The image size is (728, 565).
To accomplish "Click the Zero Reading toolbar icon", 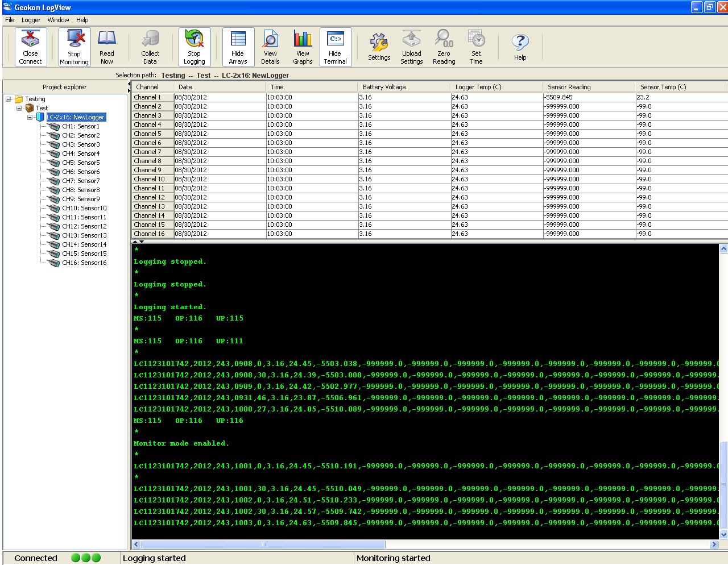I will (444, 47).
